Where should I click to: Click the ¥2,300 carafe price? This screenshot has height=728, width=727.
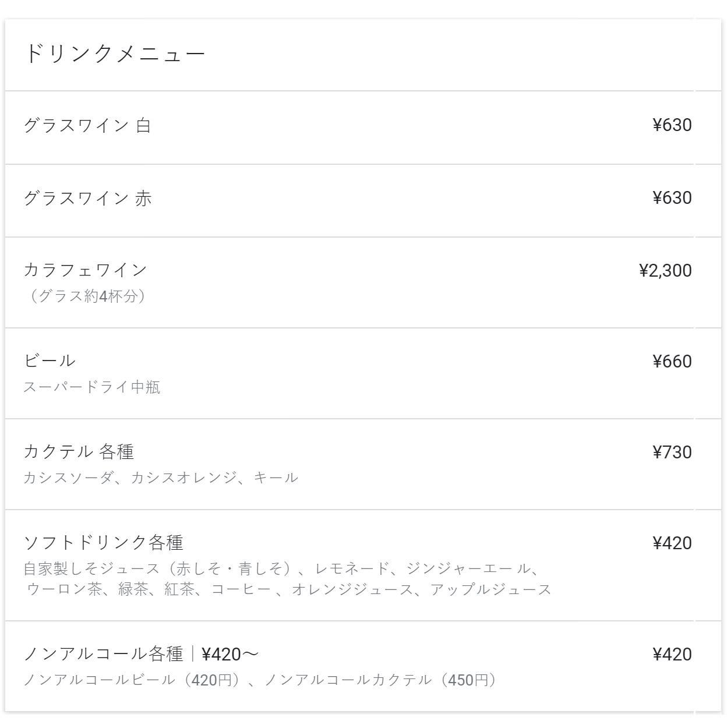665,270
